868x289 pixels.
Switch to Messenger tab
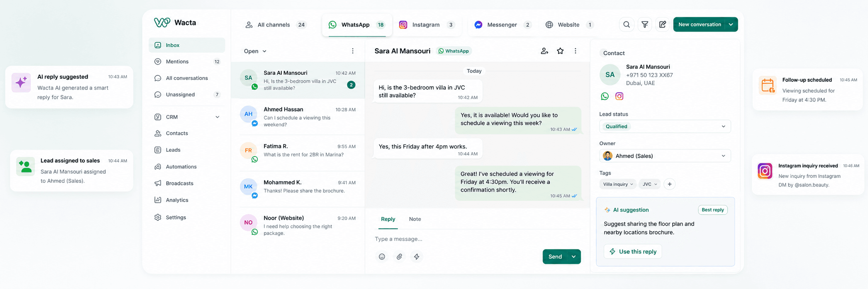tap(503, 25)
